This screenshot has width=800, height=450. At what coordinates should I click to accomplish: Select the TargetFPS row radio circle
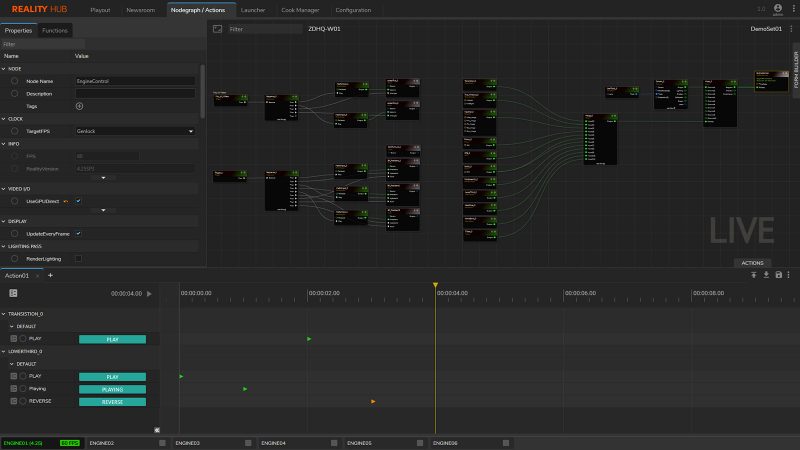[14, 131]
